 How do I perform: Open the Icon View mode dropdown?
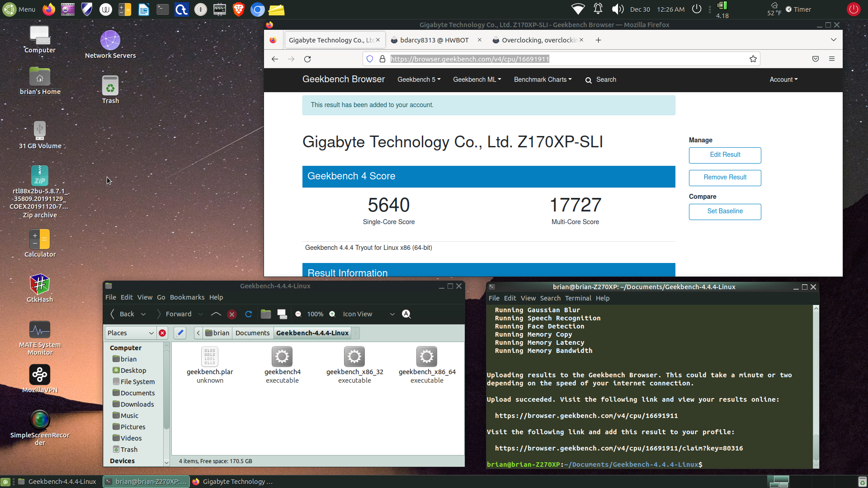368,314
